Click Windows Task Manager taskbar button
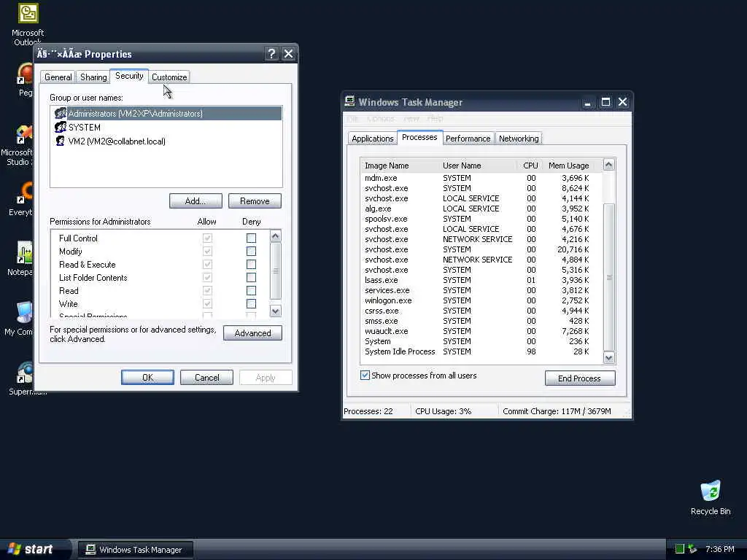The width and height of the screenshot is (747, 560). [x=135, y=550]
